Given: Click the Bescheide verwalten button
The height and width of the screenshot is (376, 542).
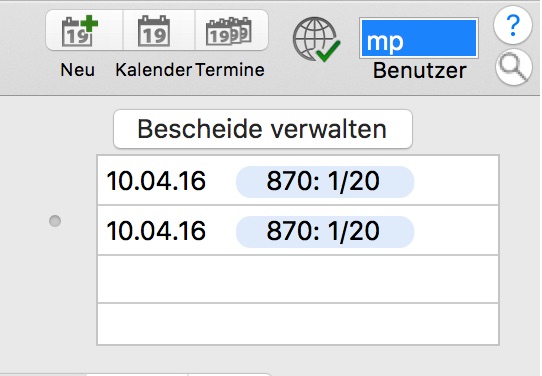Looking at the screenshot, I should [263, 129].
